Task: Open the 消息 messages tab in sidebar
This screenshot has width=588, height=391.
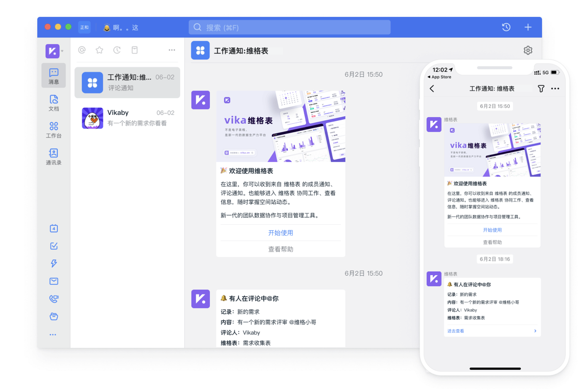Action: [53, 75]
